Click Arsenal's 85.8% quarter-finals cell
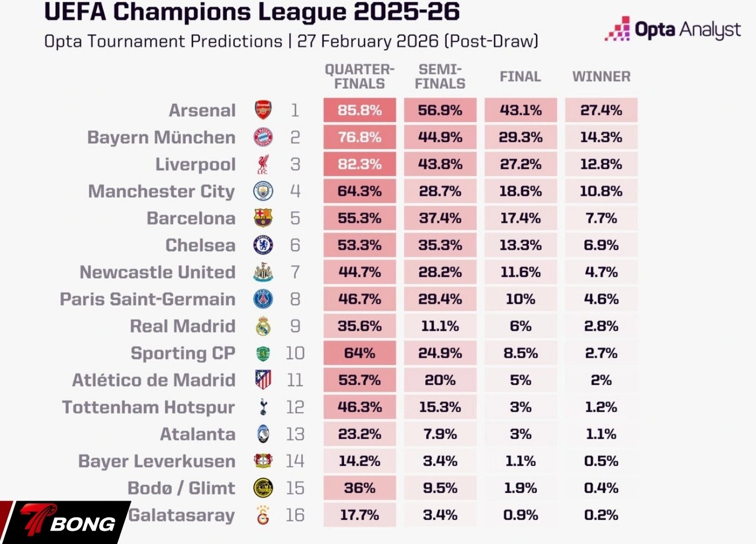This screenshot has width=756, height=544. pyautogui.click(x=359, y=111)
